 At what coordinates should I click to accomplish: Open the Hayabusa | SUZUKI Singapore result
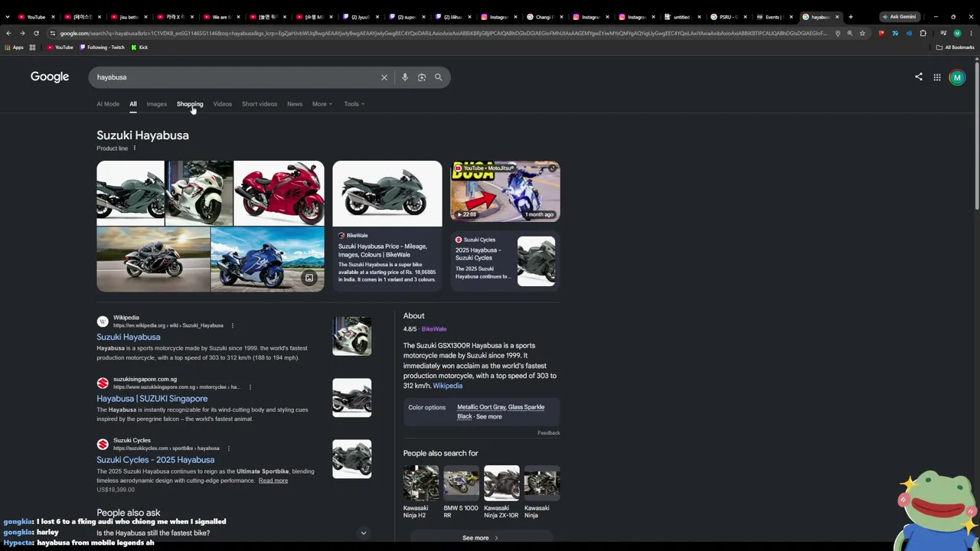[152, 399]
